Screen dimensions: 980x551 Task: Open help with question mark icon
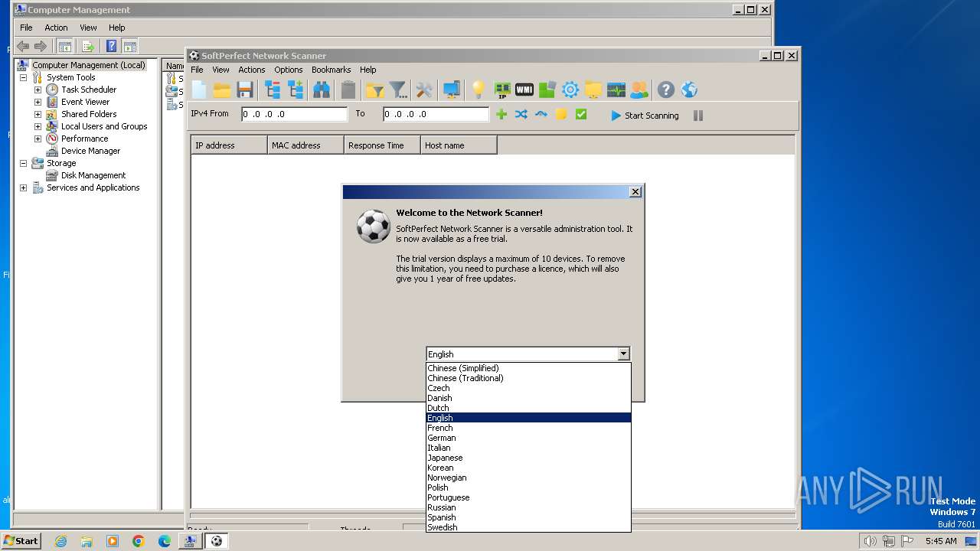666,90
